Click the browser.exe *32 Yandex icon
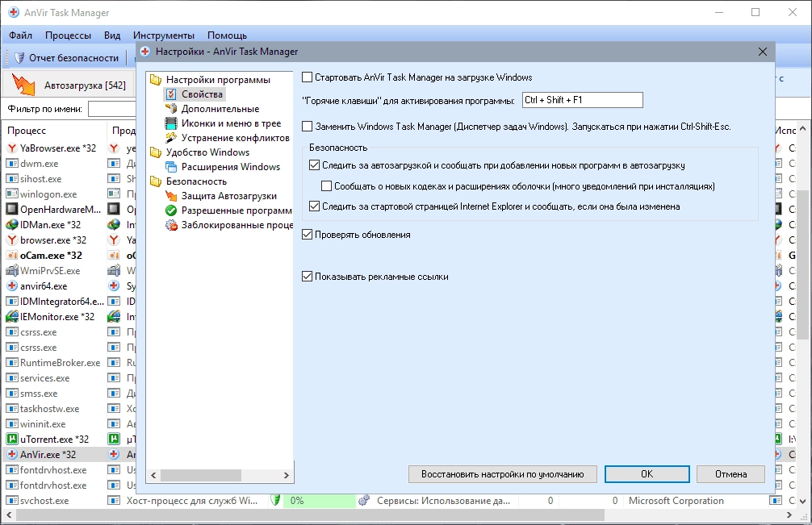The height and width of the screenshot is (525, 812). pyautogui.click(x=11, y=240)
